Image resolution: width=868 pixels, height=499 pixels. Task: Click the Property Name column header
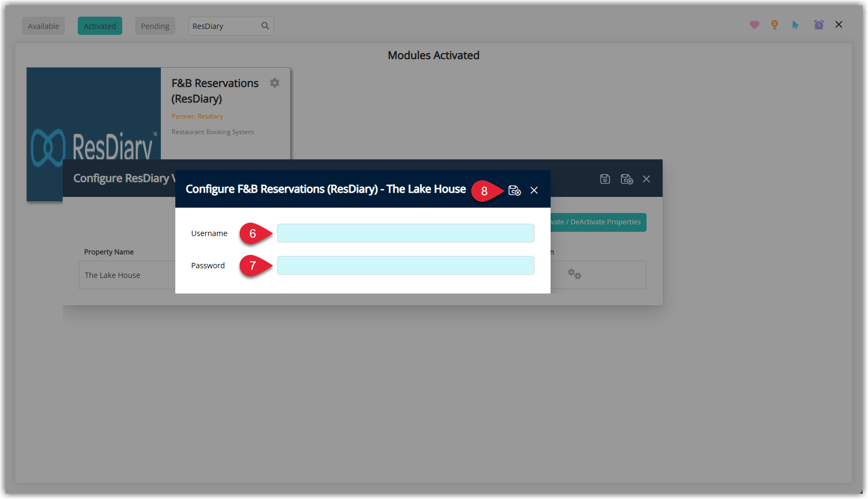tap(109, 252)
